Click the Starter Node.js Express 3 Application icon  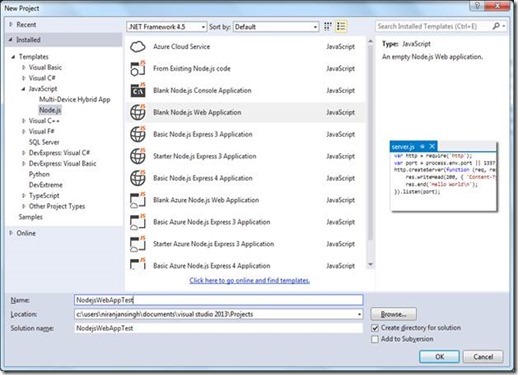coord(138,156)
